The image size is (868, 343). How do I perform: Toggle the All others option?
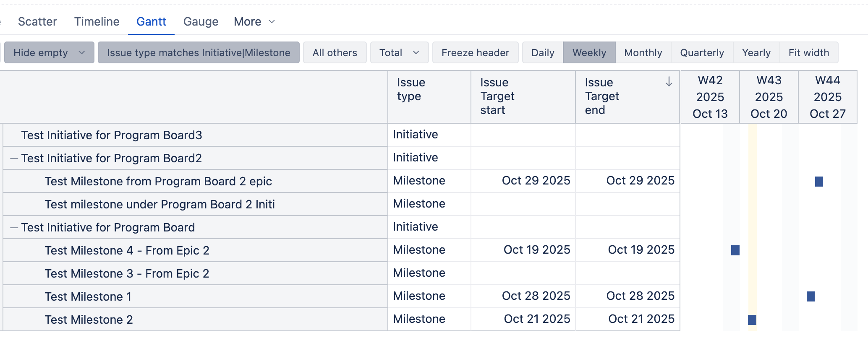tap(335, 53)
